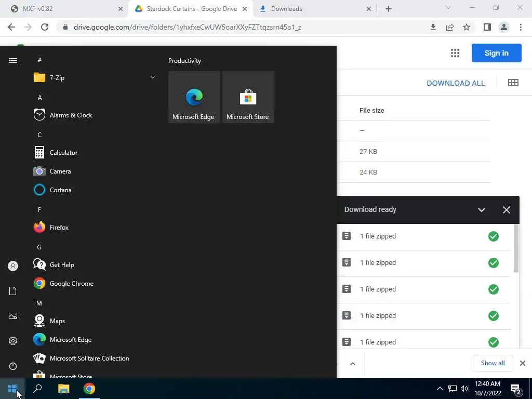
Task: Reload the Google Drive page
Action: click(x=45, y=27)
